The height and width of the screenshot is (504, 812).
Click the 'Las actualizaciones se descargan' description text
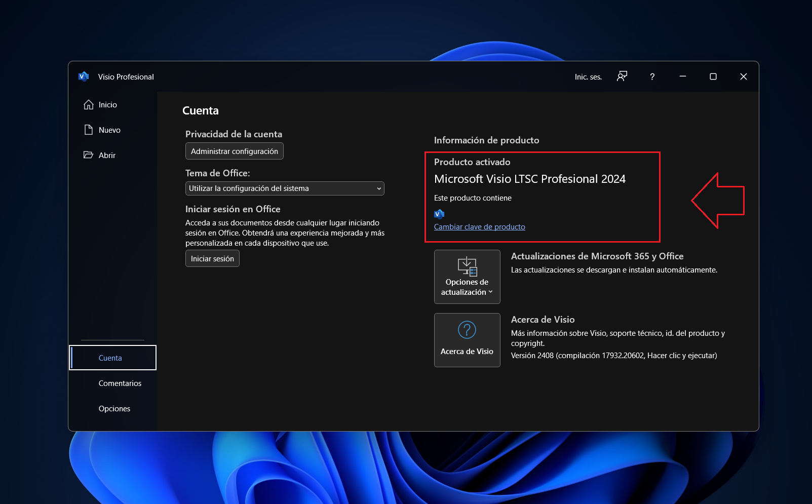coord(614,270)
